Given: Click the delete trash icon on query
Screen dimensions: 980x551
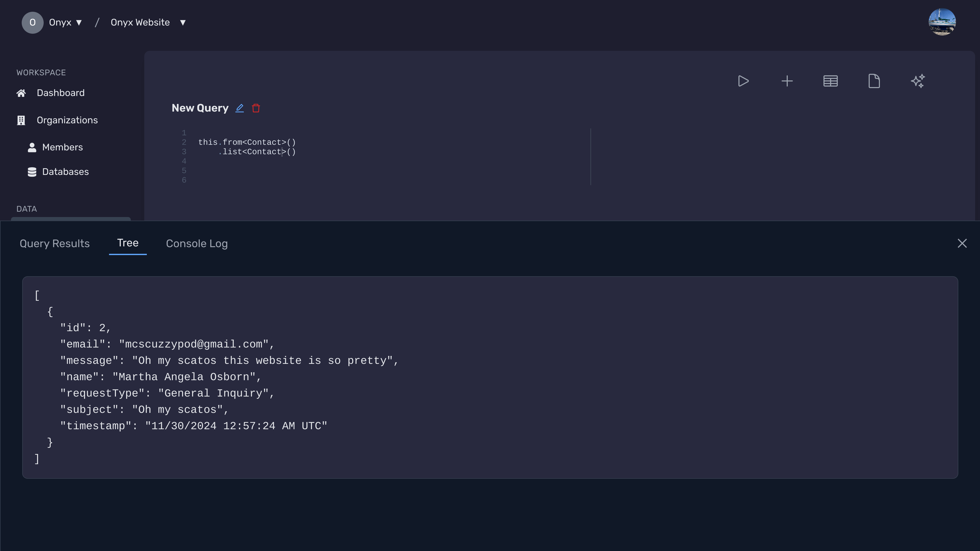Looking at the screenshot, I should pyautogui.click(x=256, y=108).
